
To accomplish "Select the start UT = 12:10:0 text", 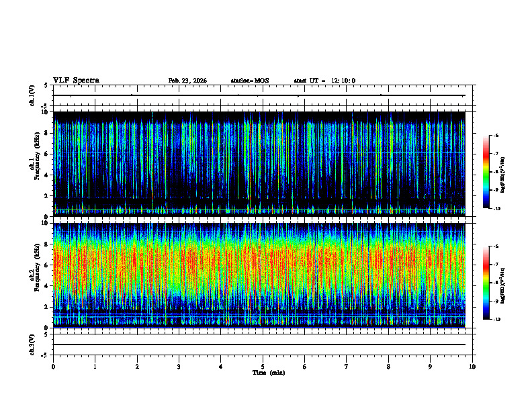I will coord(324,81).
